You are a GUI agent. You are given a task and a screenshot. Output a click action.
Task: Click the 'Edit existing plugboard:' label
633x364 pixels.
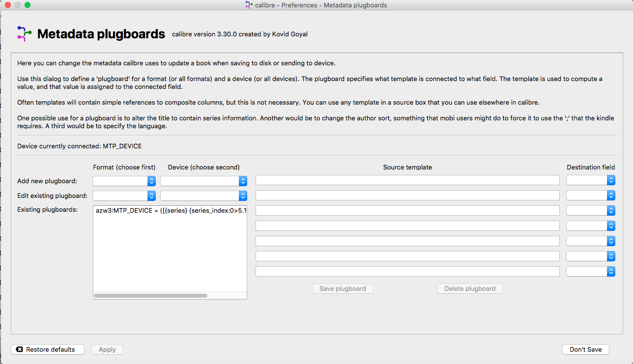(52, 196)
